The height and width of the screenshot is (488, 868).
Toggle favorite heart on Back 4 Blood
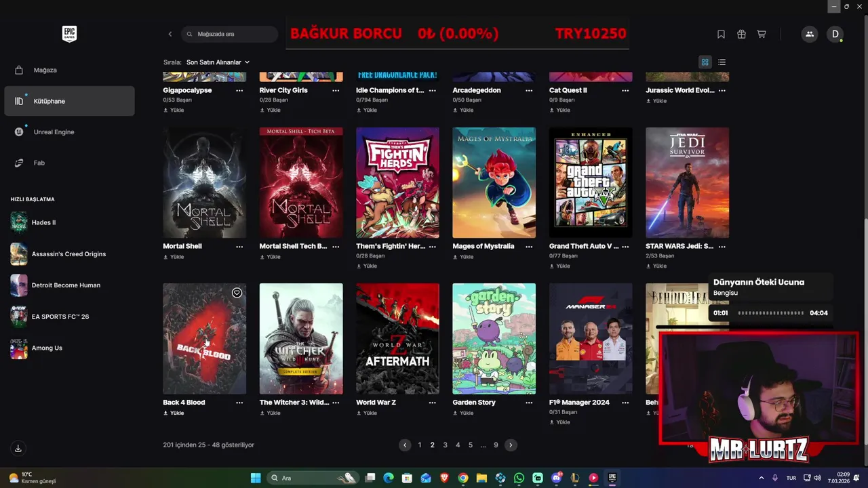point(237,293)
